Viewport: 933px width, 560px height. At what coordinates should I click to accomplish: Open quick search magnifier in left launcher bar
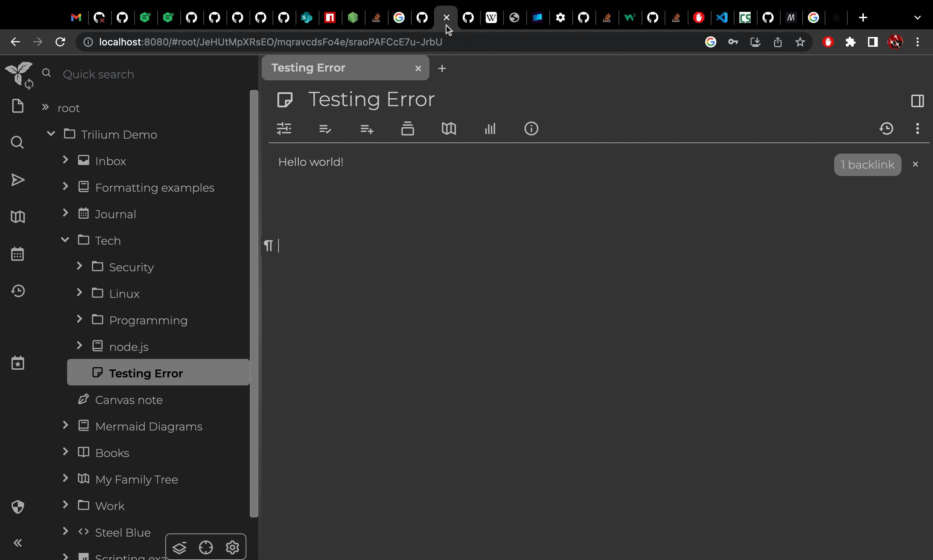[x=17, y=141]
